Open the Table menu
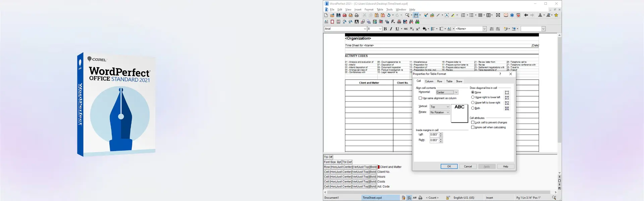 click(x=380, y=10)
